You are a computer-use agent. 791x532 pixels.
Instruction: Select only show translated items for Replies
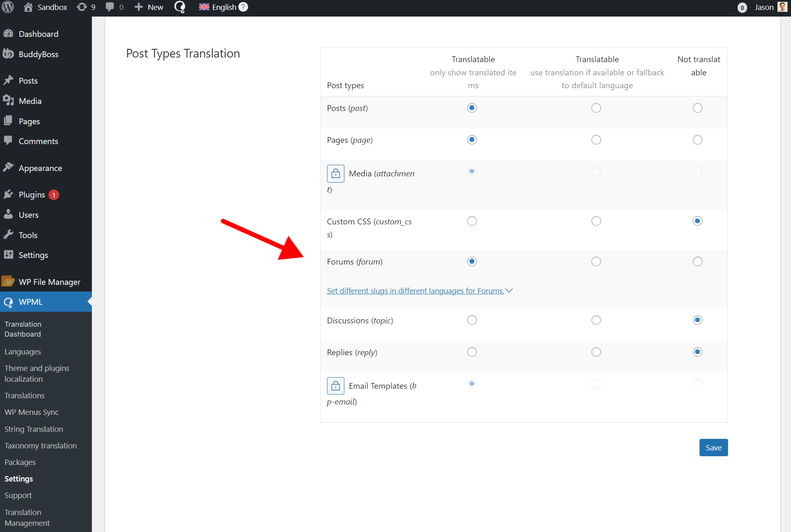(x=472, y=352)
